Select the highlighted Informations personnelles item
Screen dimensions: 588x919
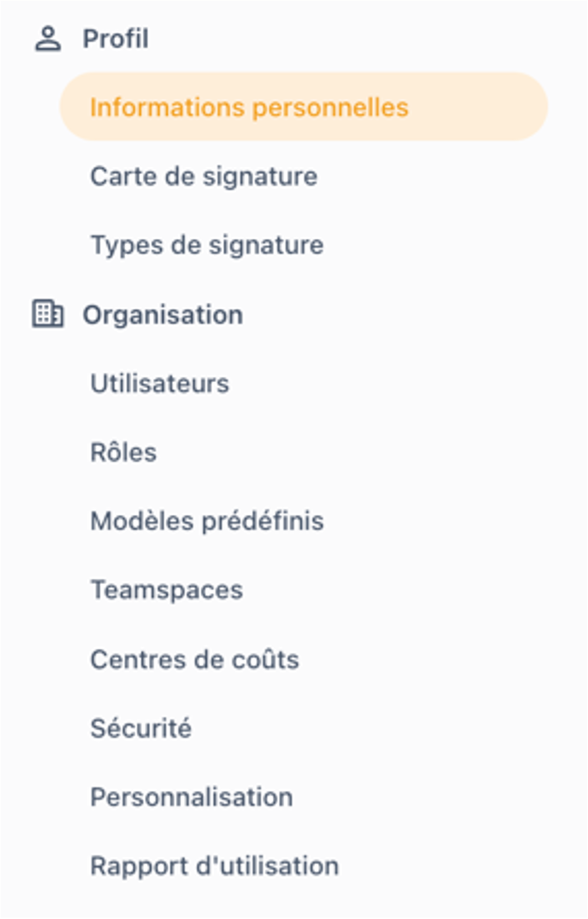point(249,108)
